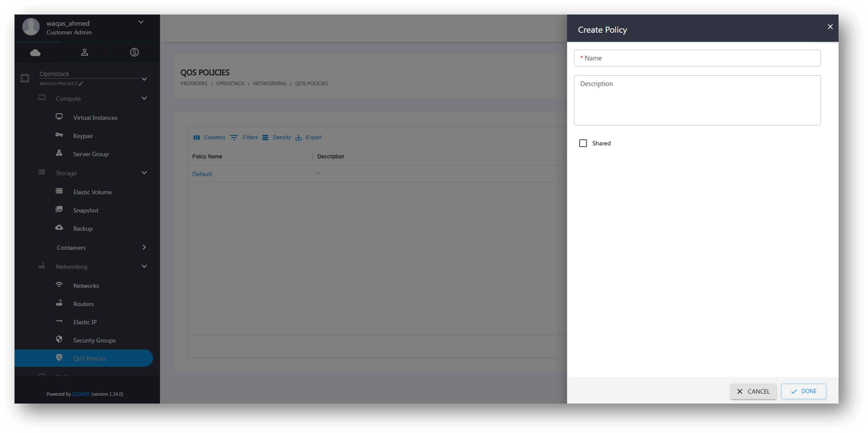
Task: Click the CANCEL button
Action: [x=753, y=391]
